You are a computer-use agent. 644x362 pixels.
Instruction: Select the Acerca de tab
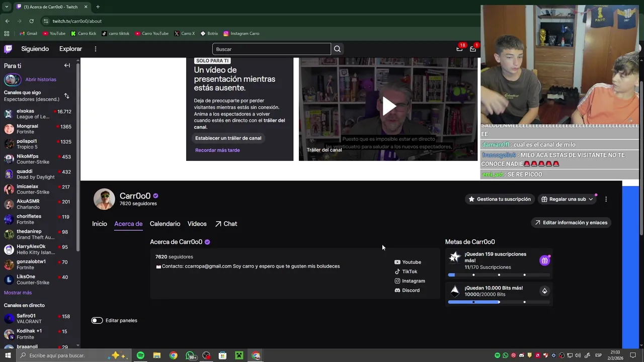(128, 224)
